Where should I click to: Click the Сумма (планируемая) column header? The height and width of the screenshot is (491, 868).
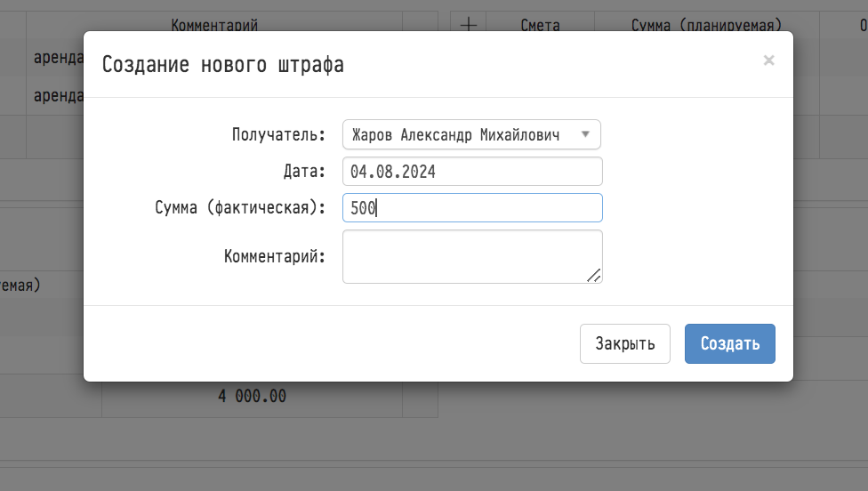pyautogui.click(x=706, y=25)
